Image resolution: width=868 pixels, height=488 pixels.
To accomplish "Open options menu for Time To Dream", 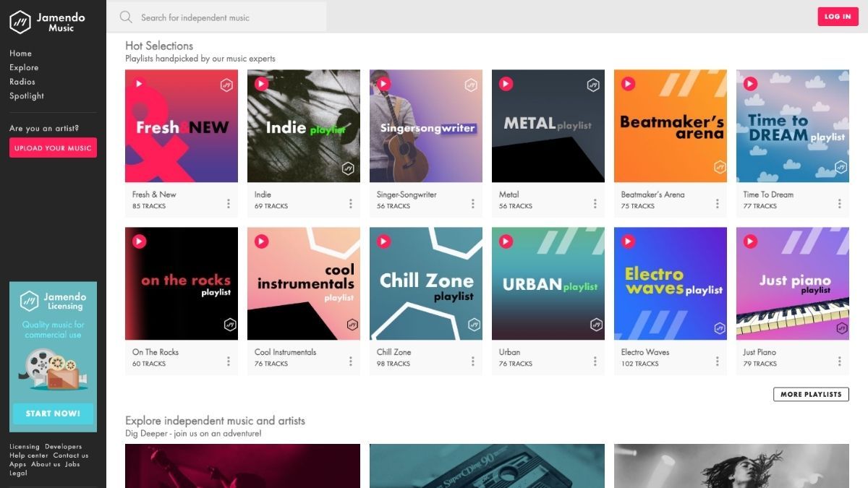I will (840, 204).
